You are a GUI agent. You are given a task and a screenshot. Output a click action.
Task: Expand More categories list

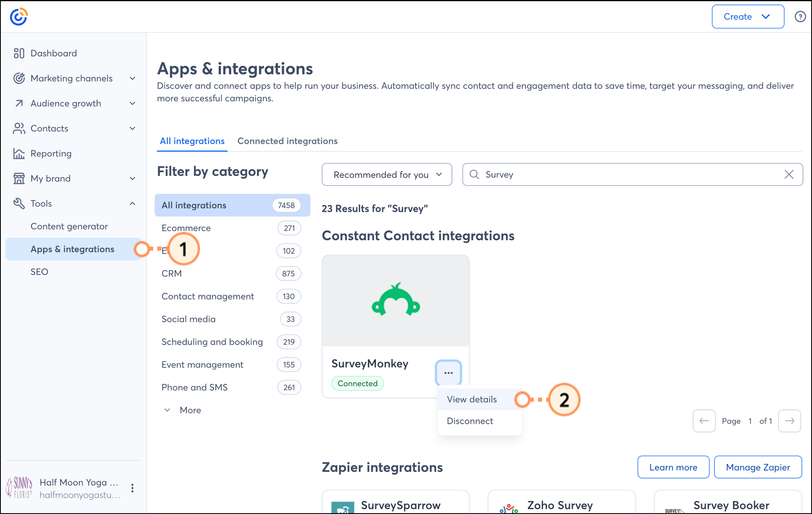coord(182,410)
